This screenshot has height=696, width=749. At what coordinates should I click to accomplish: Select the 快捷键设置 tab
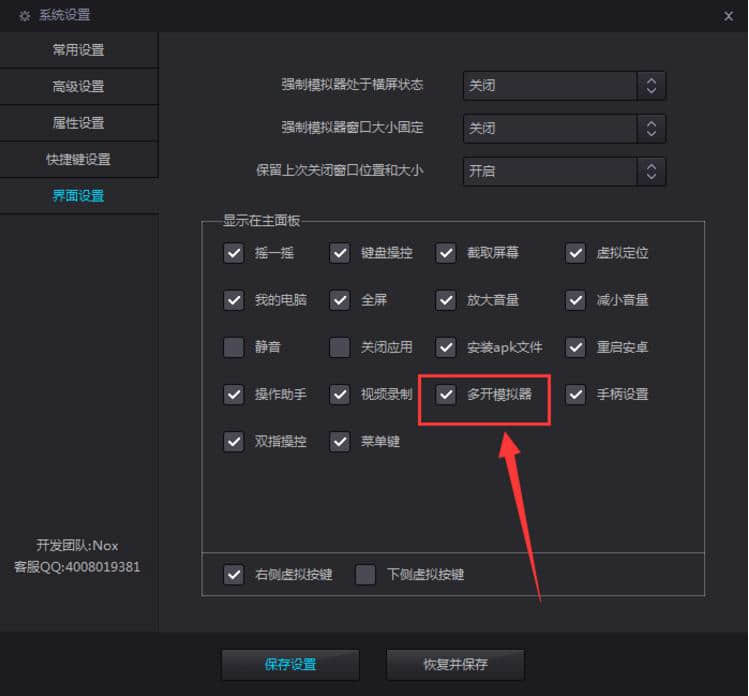pyautogui.click(x=78, y=160)
